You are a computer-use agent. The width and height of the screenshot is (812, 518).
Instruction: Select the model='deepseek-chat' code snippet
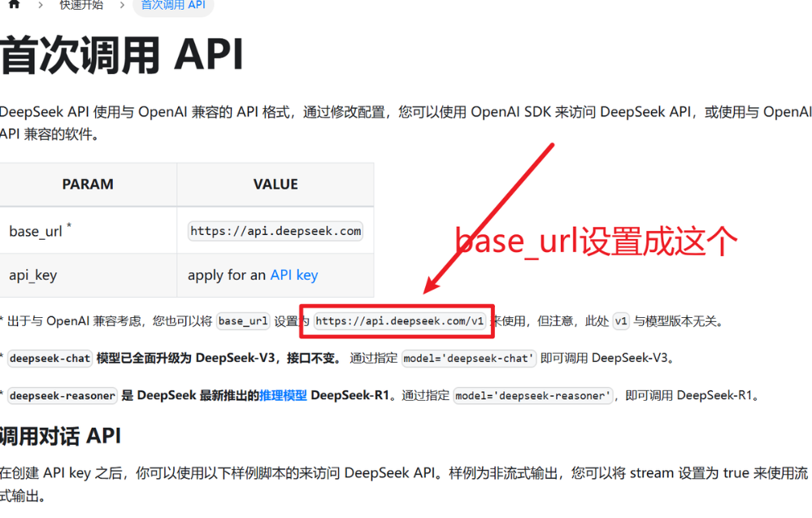click(x=469, y=359)
